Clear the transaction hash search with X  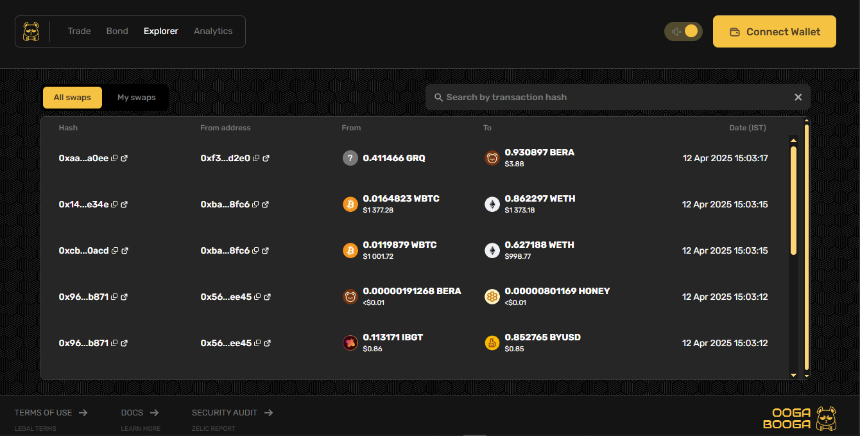(798, 97)
